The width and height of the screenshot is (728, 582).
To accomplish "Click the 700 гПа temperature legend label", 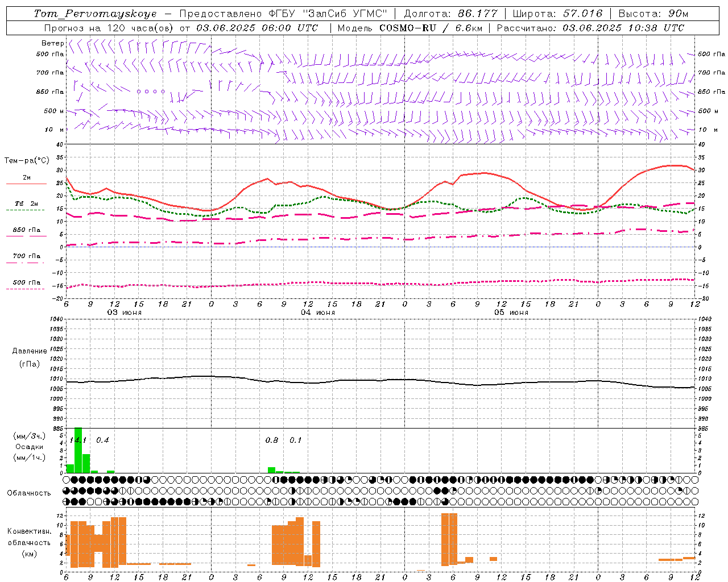I will 26,256.
